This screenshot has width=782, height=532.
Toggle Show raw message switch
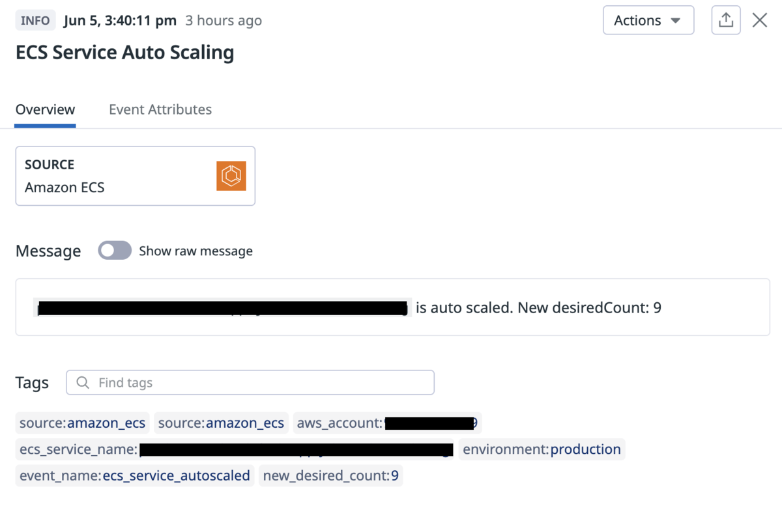coord(115,251)
